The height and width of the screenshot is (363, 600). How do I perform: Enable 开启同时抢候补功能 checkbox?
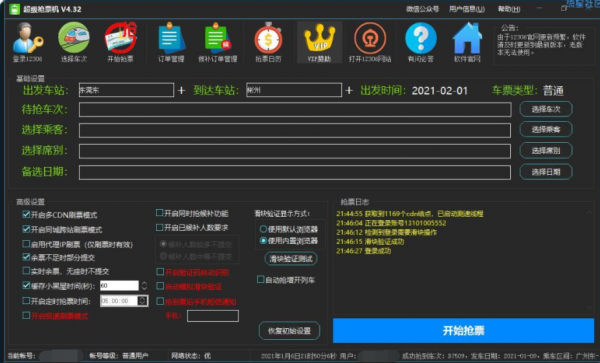pos(160,213)
